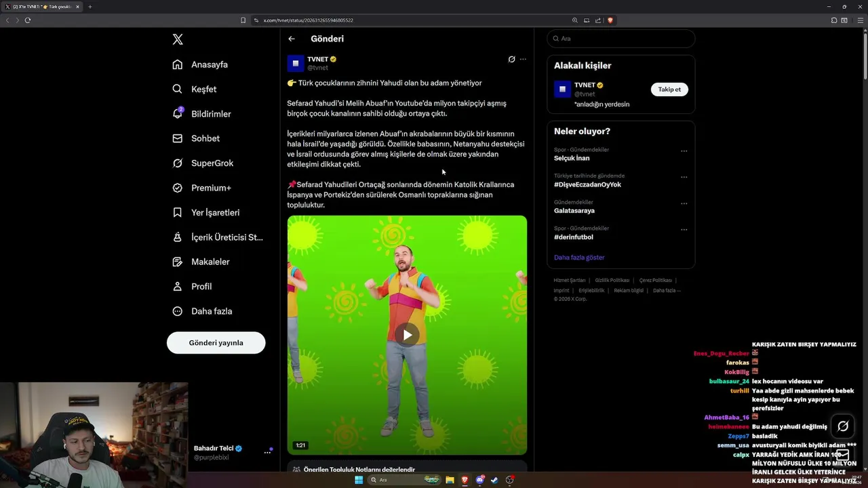868x488 pixels.
Task: Open TVNET in Alakalı kişiler
Action: click(x=585, y=85)
